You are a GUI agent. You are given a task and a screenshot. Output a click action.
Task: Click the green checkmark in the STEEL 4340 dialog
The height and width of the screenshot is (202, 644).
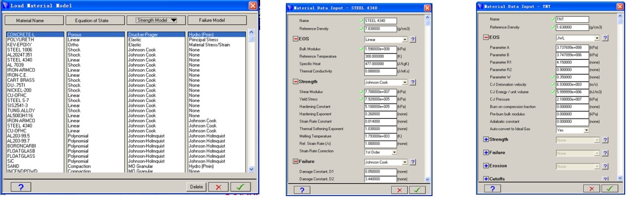(x=417, y=190)
